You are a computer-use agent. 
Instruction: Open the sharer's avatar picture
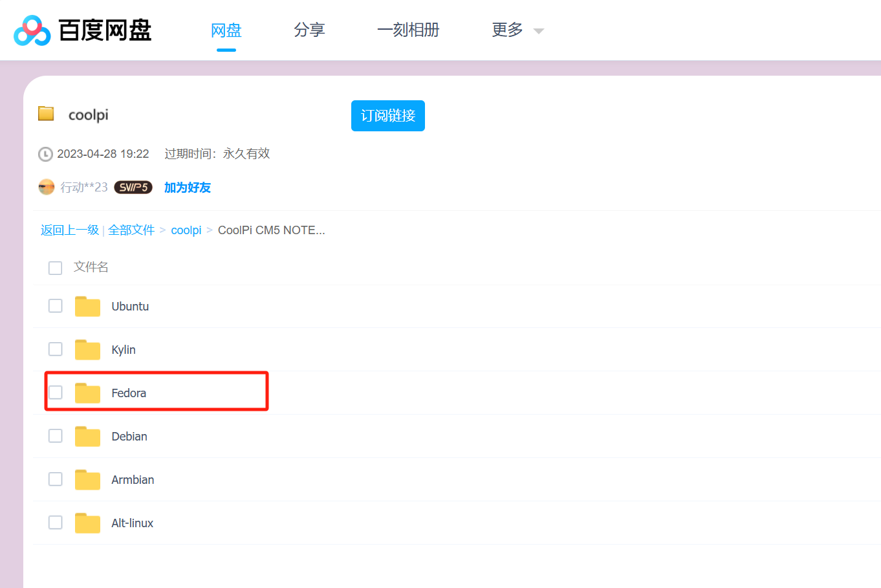[47, 187]
